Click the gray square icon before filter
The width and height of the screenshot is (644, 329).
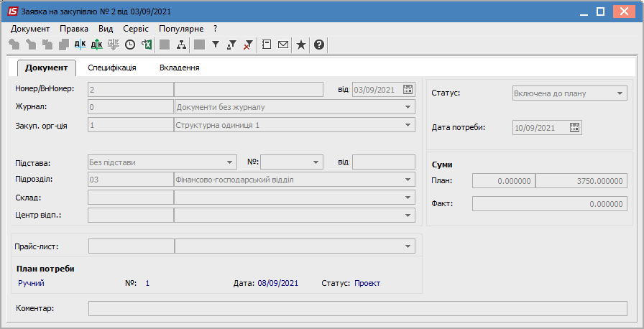(x=199, y=45)
